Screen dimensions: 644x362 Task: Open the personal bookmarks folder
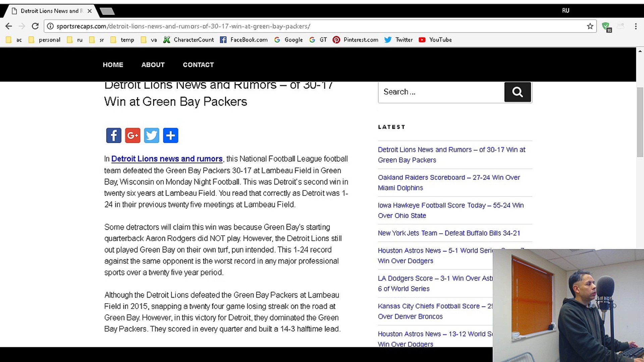pos(45,40)
